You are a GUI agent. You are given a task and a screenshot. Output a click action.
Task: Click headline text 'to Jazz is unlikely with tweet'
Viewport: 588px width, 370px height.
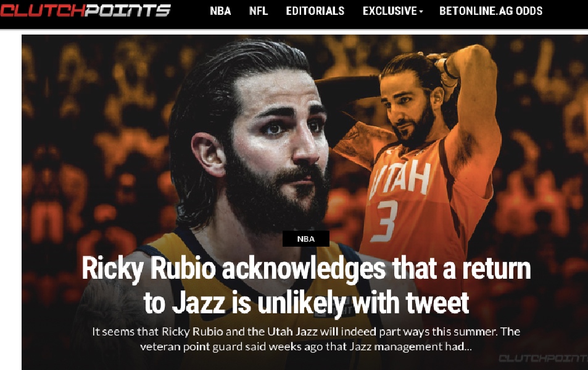[306, 303]
